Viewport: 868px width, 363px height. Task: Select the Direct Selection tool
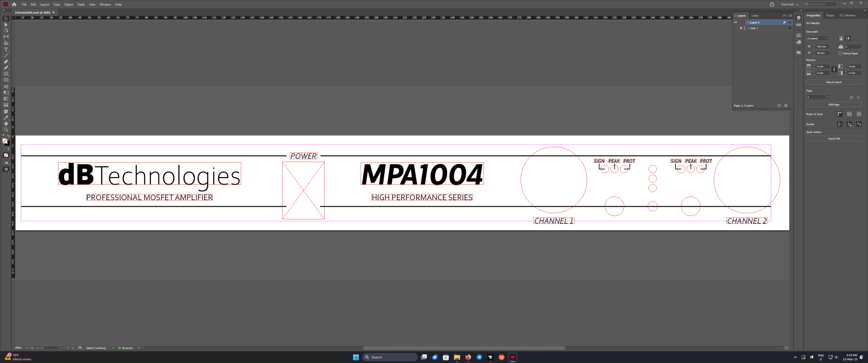(x=6, y=25)
